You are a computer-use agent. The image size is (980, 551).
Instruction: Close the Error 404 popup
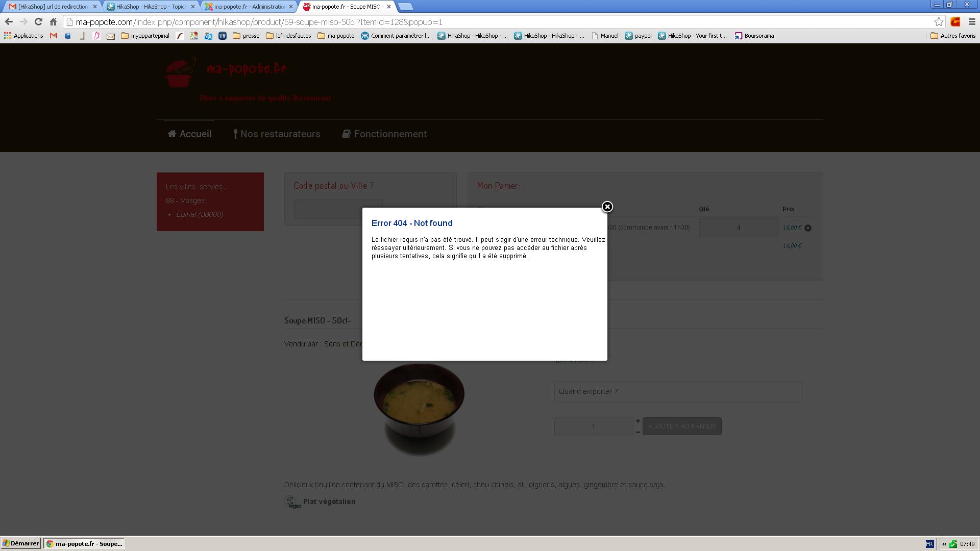pyautogui.click(x=607, y=207)
